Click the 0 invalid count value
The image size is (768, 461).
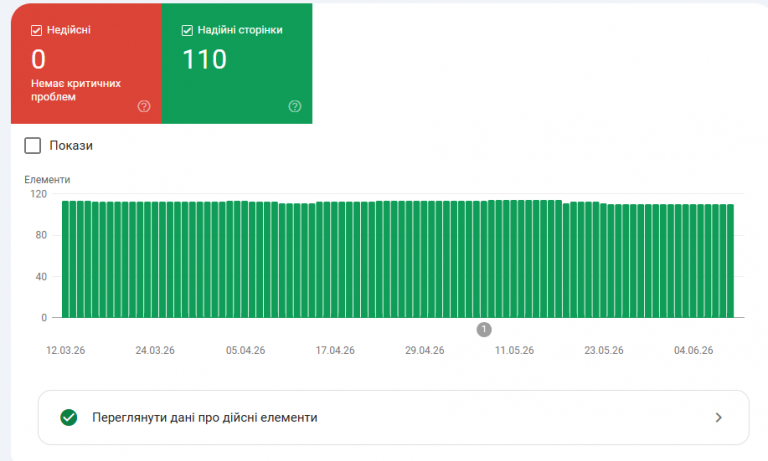point(38,59)
